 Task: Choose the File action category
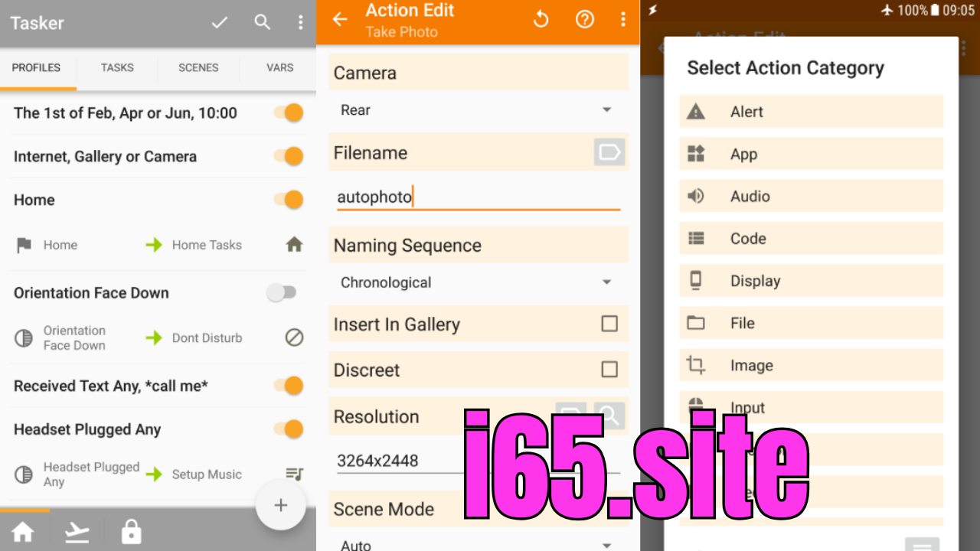tap(811, 323)
